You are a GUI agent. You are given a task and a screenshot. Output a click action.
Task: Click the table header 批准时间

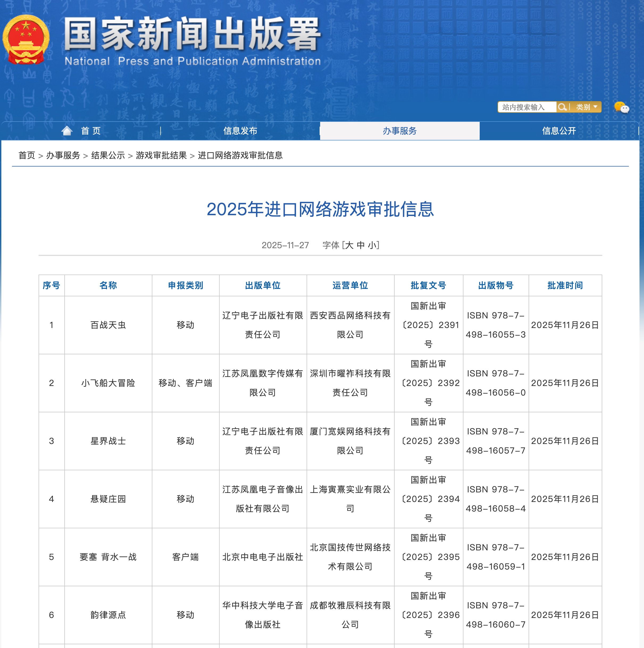pos(565,285)
